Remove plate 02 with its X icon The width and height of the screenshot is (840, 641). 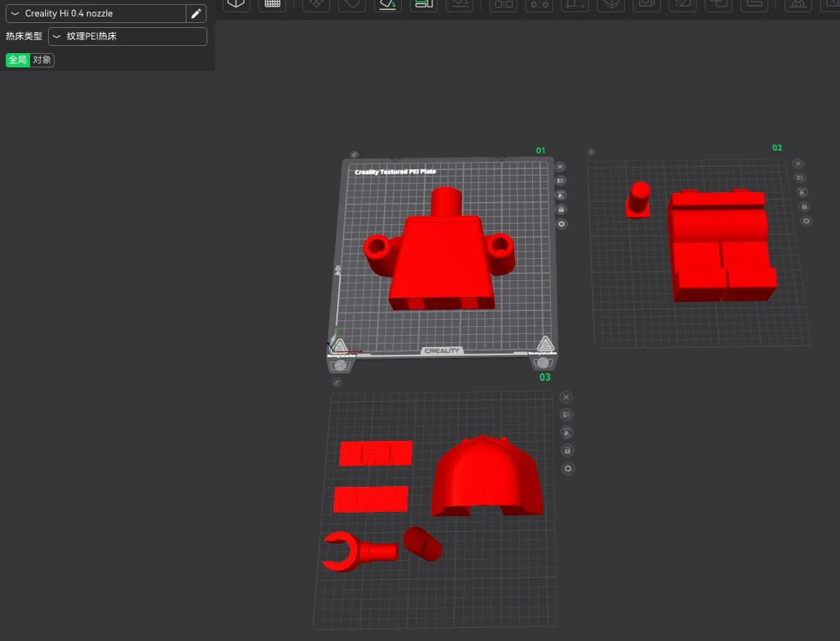click(798, 164)
